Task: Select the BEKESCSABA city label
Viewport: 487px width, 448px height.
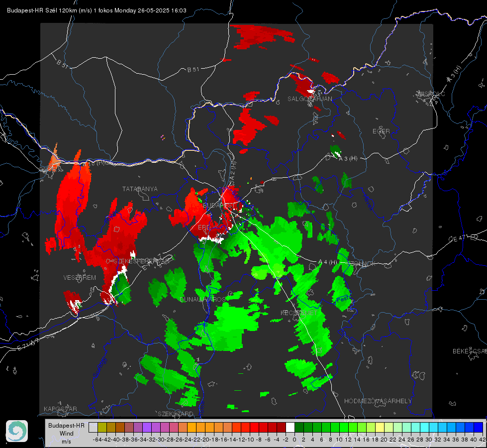Action: click(470, 351)
